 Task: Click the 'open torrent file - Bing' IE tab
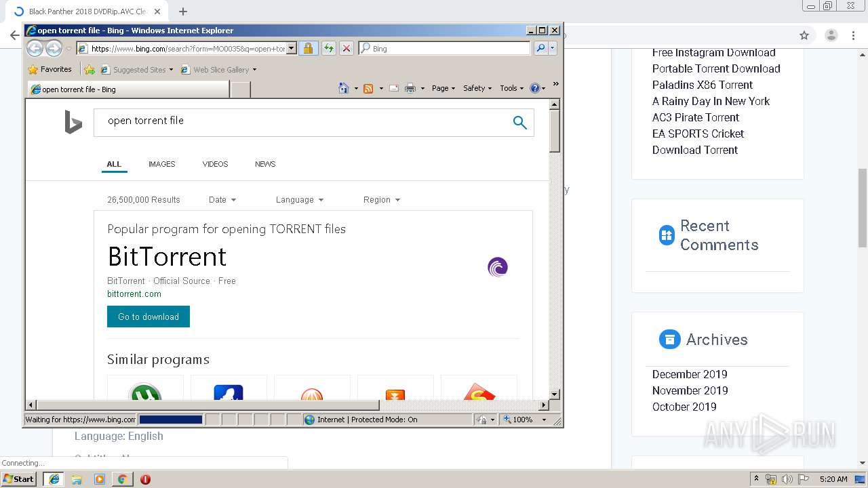(x=128, y=89)
